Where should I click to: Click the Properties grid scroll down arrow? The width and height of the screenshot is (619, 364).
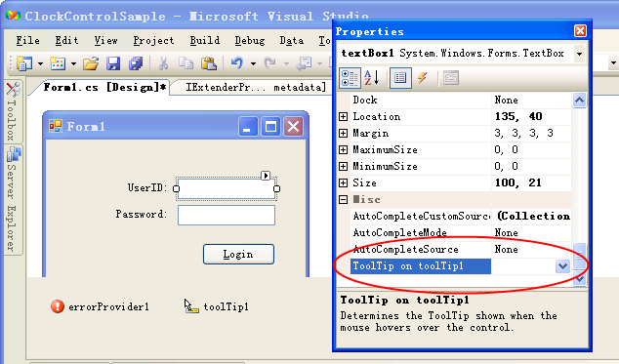pyautogui.click(x=580, y=278)
